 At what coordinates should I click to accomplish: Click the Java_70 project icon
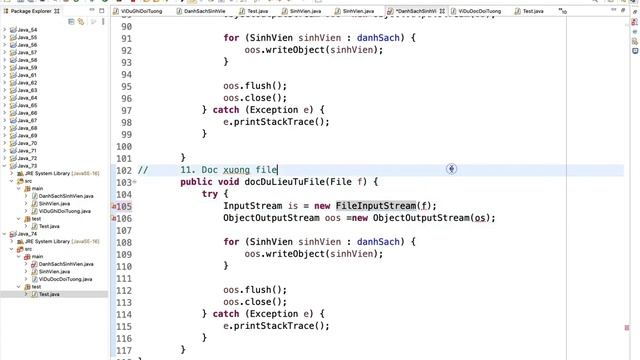click(13, 143)
